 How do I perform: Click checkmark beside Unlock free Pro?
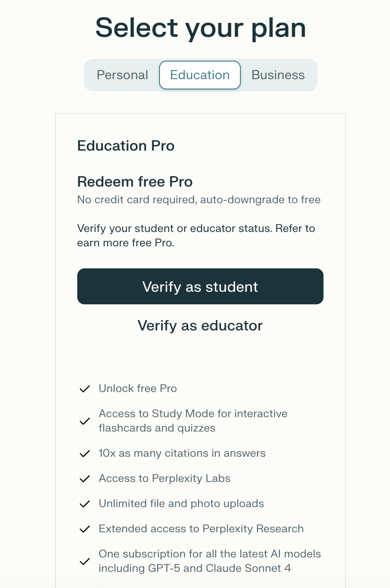tap(84, 389)
